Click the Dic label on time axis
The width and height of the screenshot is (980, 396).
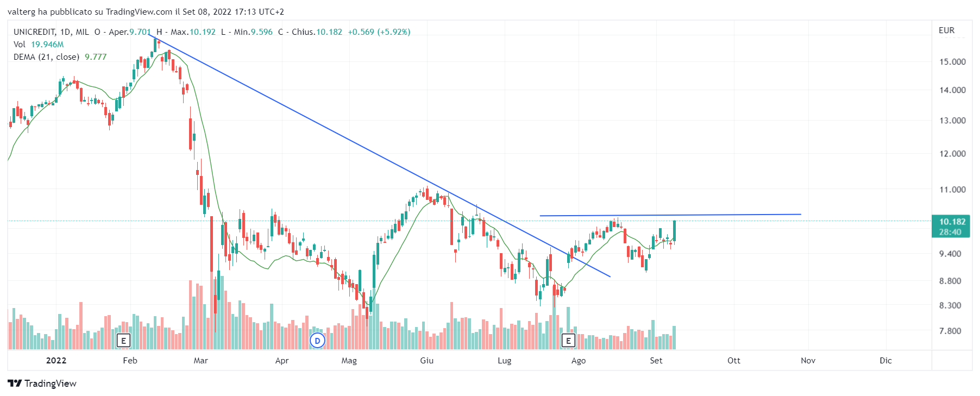coord(885,361)
